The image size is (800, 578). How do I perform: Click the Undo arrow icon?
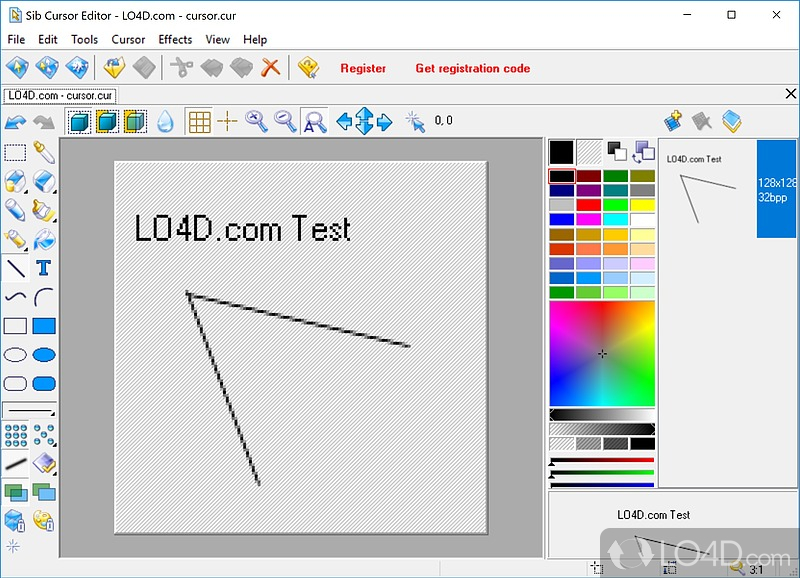tap(15, 122)
